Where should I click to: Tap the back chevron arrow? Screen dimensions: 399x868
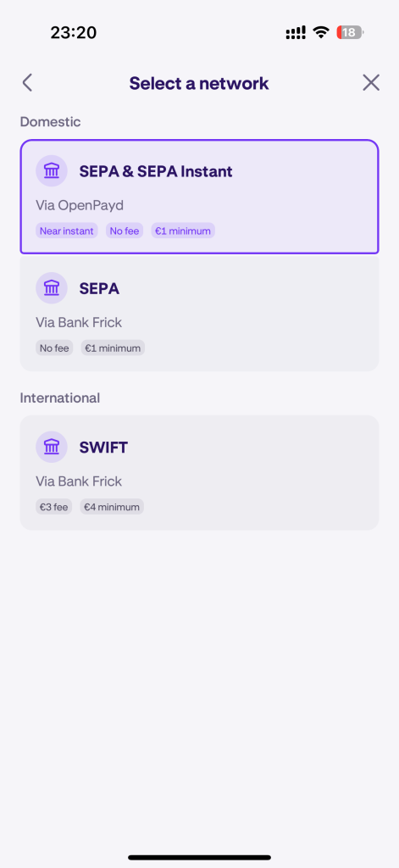coord(27,83)
